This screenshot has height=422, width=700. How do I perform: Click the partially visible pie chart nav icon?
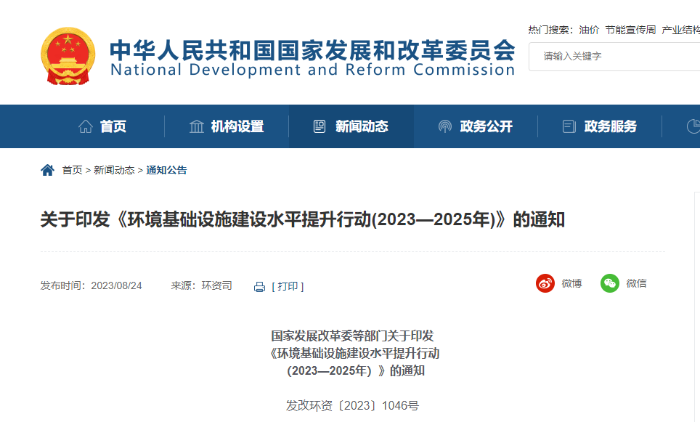point(693,127)
